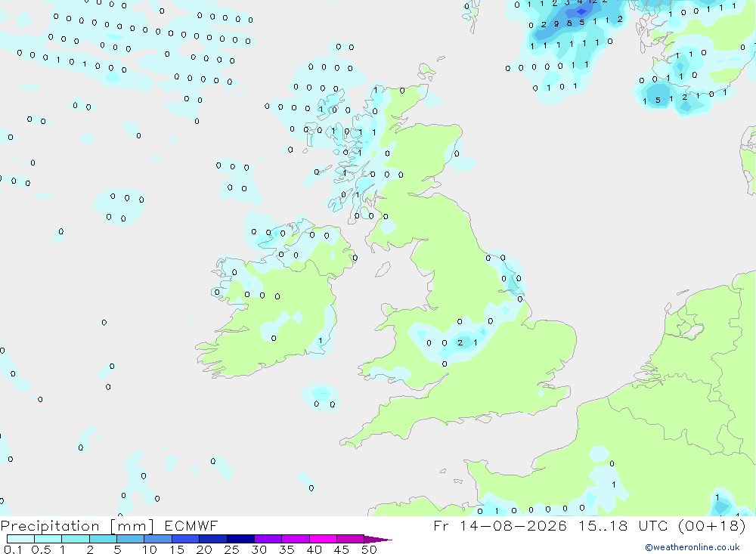
Task: Pick the 15–20 mm legend swatch
Action: 185,539
